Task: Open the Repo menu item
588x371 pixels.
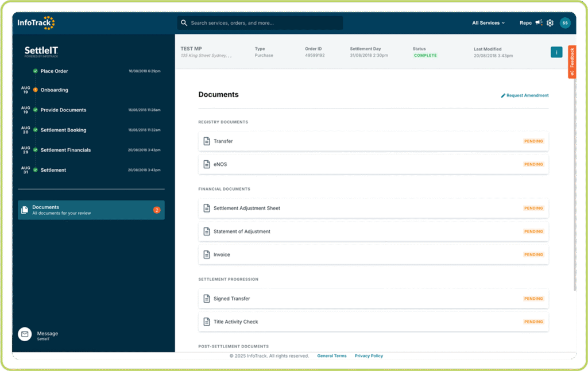Action: pos(525,23)
